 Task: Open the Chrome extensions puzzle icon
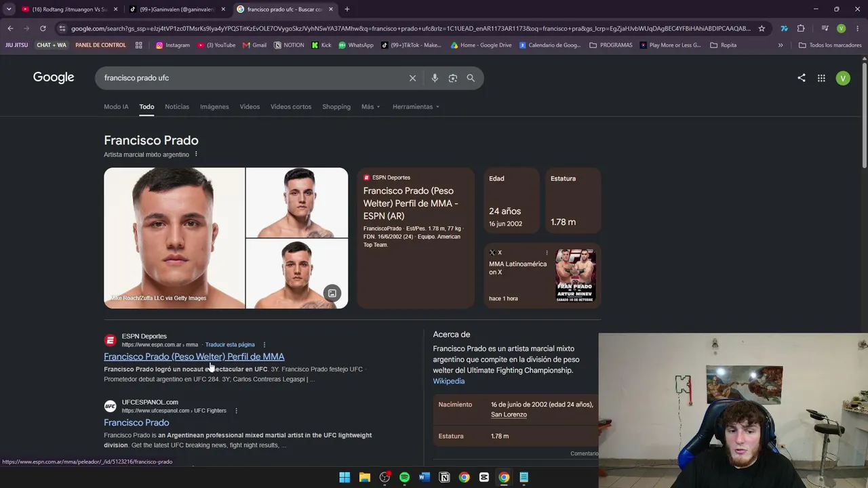tap(801, 28)
